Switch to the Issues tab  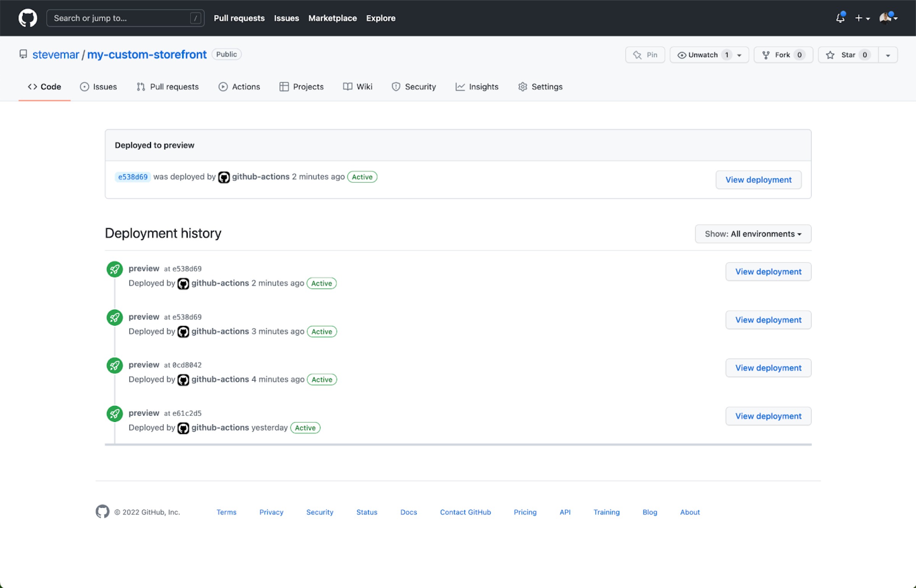104,86
